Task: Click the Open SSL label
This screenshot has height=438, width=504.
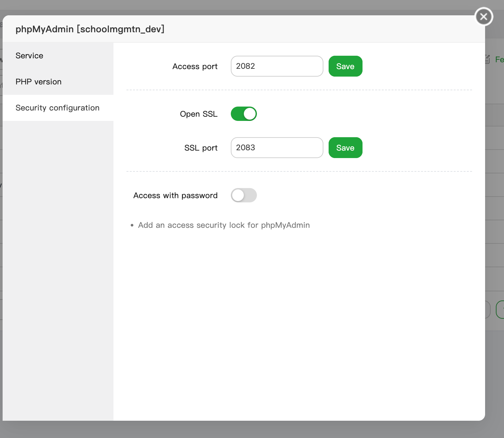Action: pyautogui.click(x=199, y=114)
